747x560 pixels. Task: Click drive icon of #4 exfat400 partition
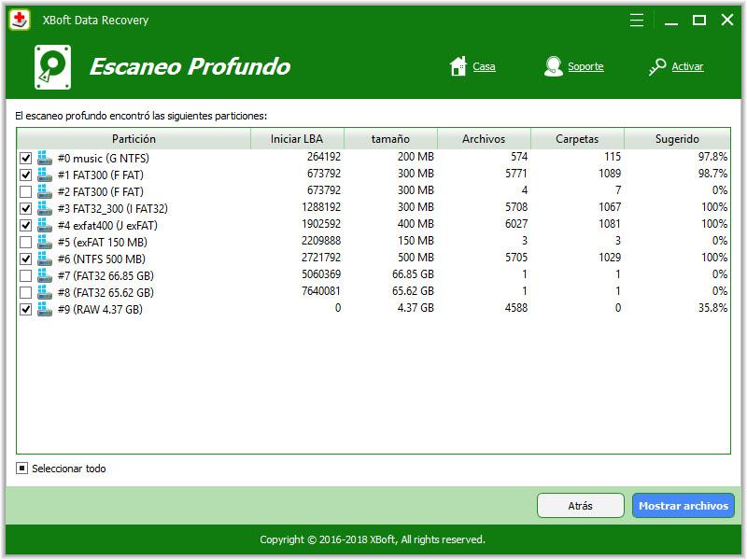click(x=44, y=225)
